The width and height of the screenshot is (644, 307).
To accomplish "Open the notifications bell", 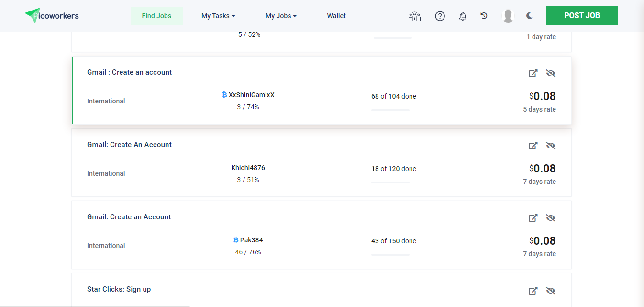I will point(462,16).
